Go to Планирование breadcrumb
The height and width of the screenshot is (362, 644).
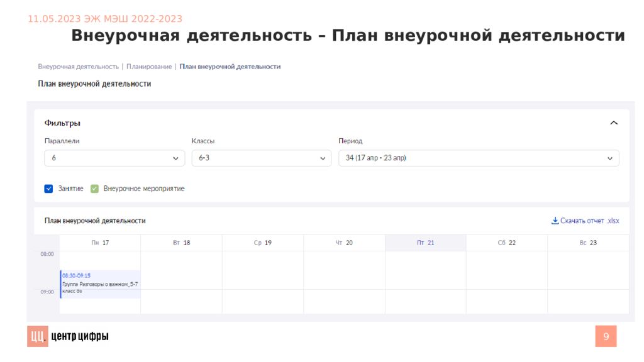pos(149,67)
